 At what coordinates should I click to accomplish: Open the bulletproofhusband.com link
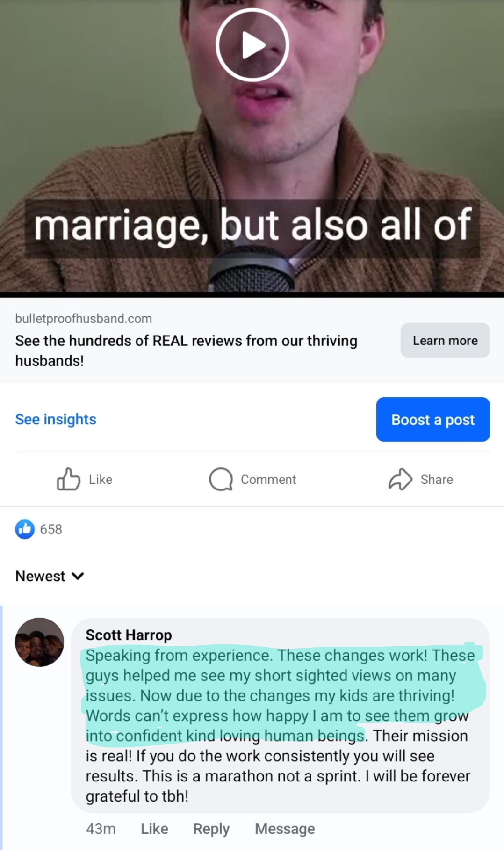point(84,319)
